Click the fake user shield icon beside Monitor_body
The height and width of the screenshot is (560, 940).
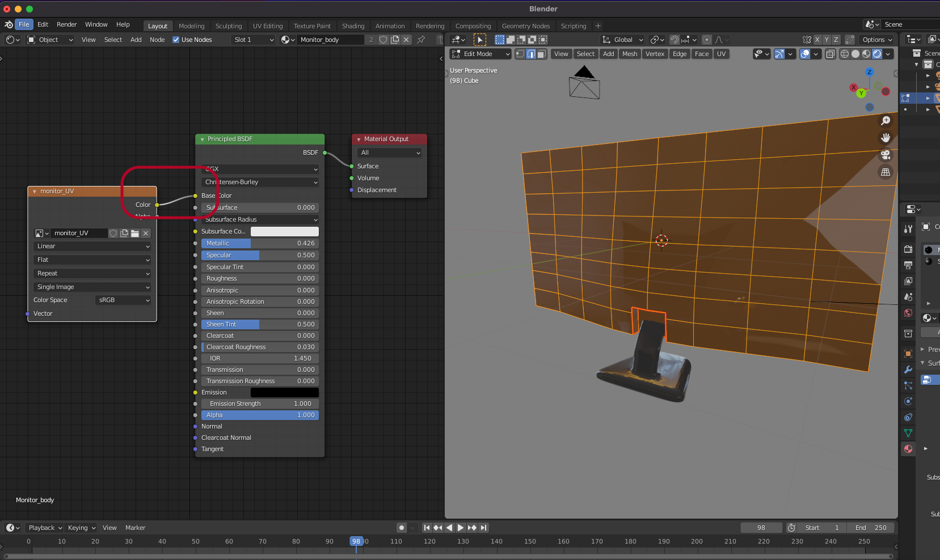click(x=383, y=40)
